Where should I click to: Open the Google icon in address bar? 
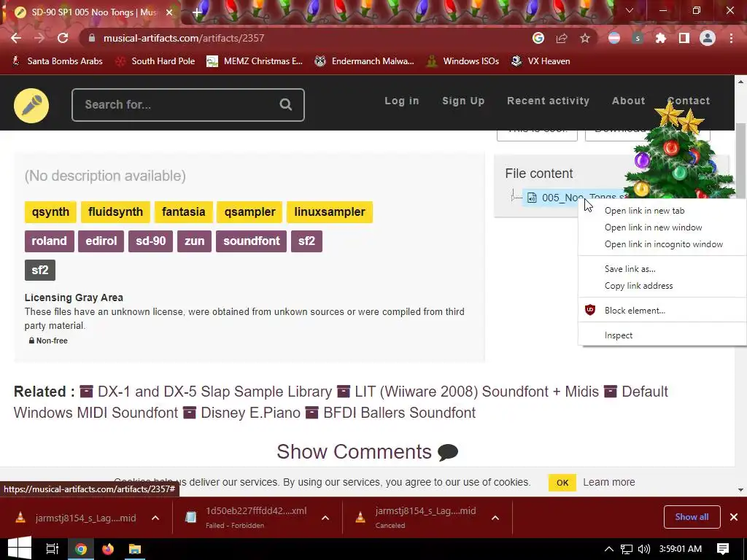pos(538,38)
